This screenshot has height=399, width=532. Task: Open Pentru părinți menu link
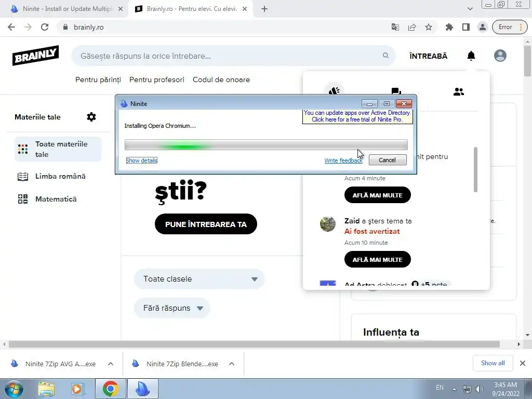pos(98,79)
